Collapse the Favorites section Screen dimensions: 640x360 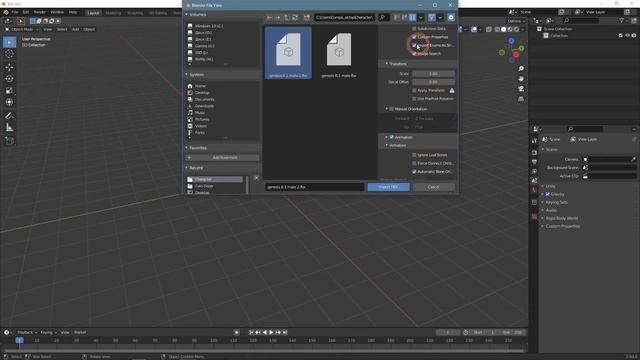[187, 148]
